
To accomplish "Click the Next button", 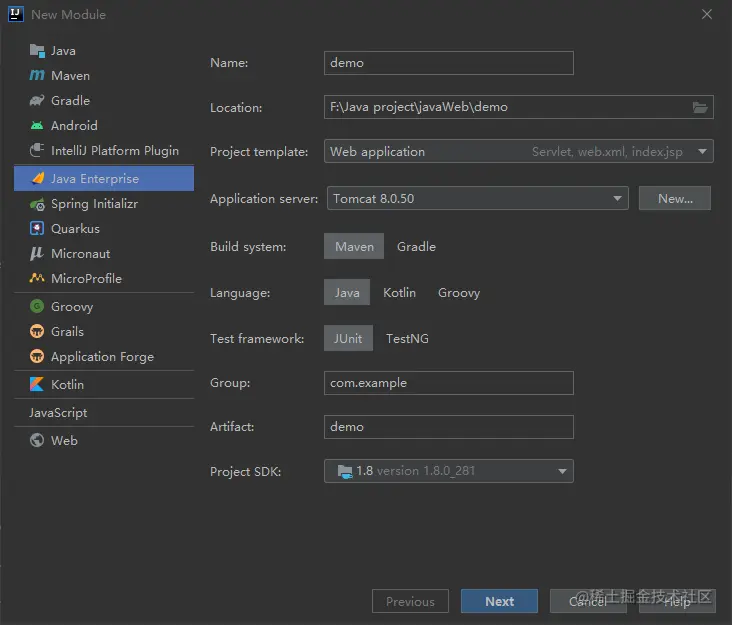I will (x=499, y=601).
